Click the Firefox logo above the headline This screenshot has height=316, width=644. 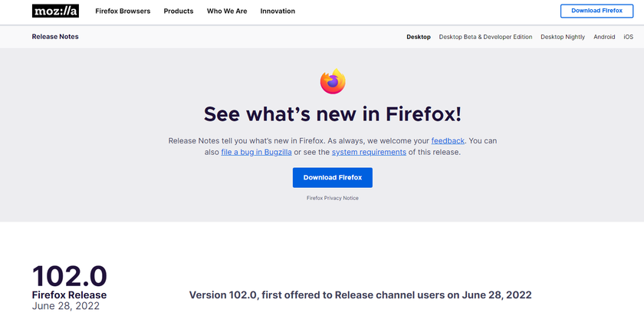click(333, 81)
